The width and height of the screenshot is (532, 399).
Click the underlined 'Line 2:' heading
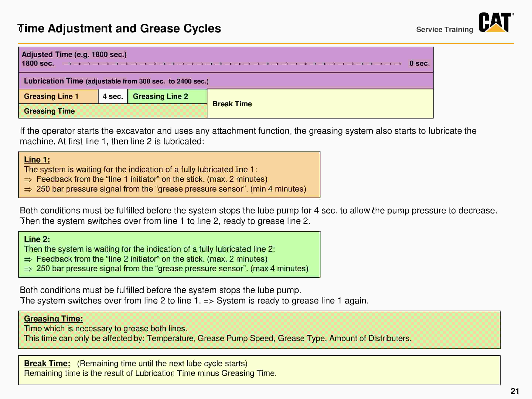(x=37, y=239)
